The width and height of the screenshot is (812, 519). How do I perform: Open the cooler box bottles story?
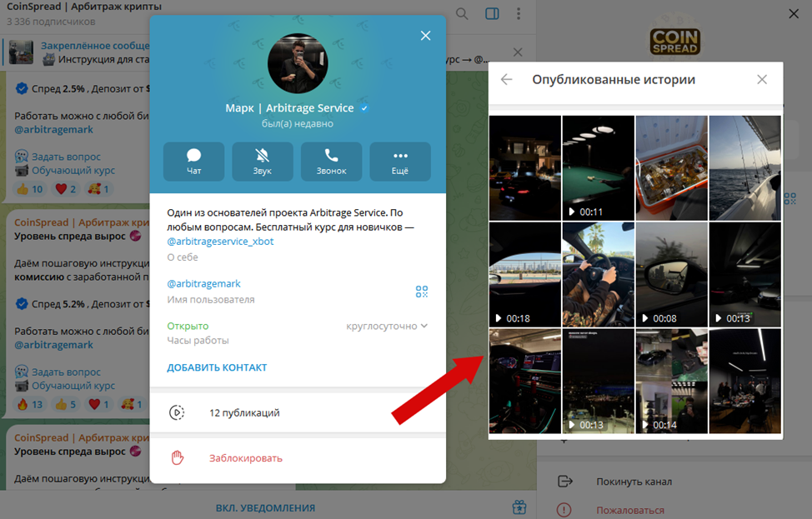tap(672, 168)
